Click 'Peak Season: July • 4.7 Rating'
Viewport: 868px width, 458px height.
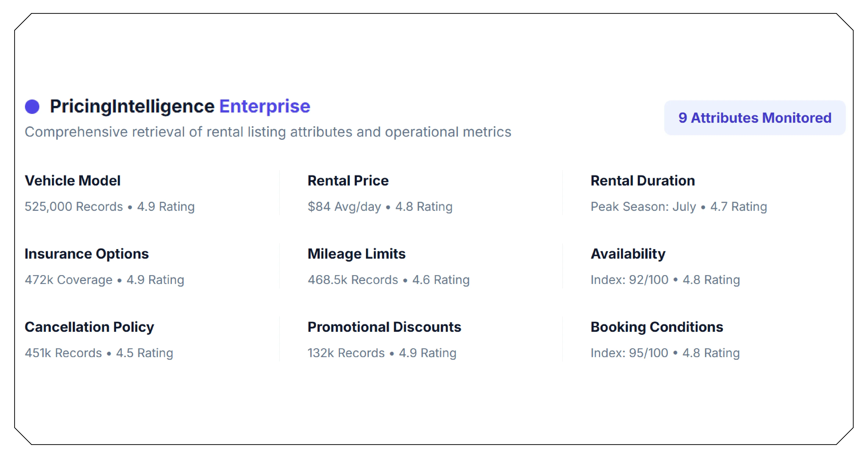click(679, 206)
